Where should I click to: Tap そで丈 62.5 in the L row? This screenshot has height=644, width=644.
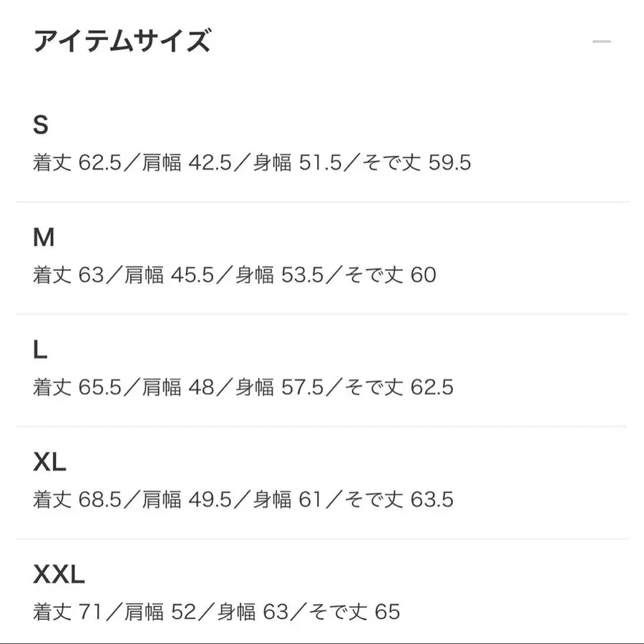401,387
